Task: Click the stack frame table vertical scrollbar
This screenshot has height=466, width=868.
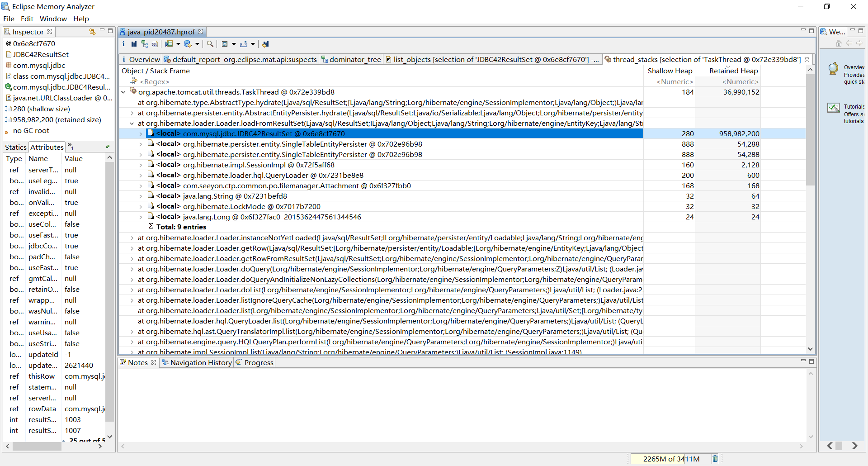Action: [810, 130]
